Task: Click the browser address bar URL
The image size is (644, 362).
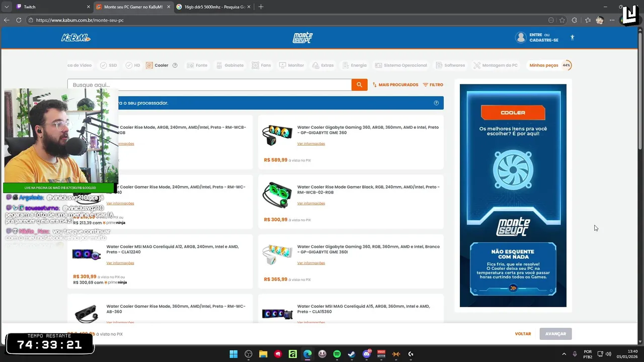Action: point(80,20)
